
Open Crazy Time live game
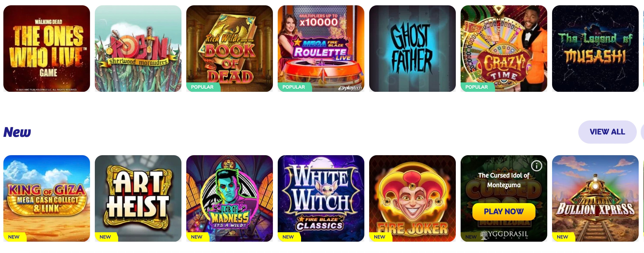[x=504, y=48]
